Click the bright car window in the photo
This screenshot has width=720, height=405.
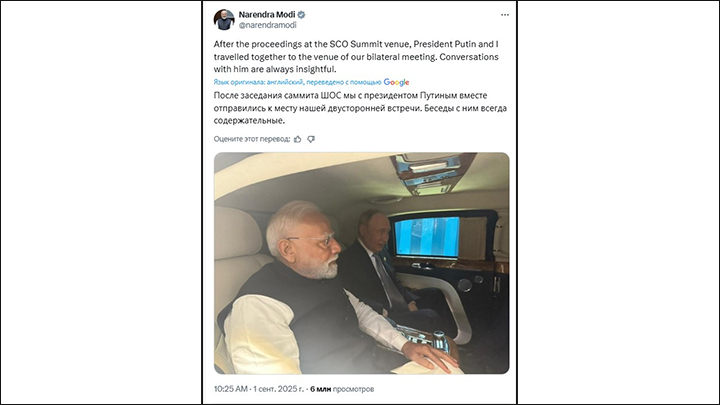pos(427,237)
